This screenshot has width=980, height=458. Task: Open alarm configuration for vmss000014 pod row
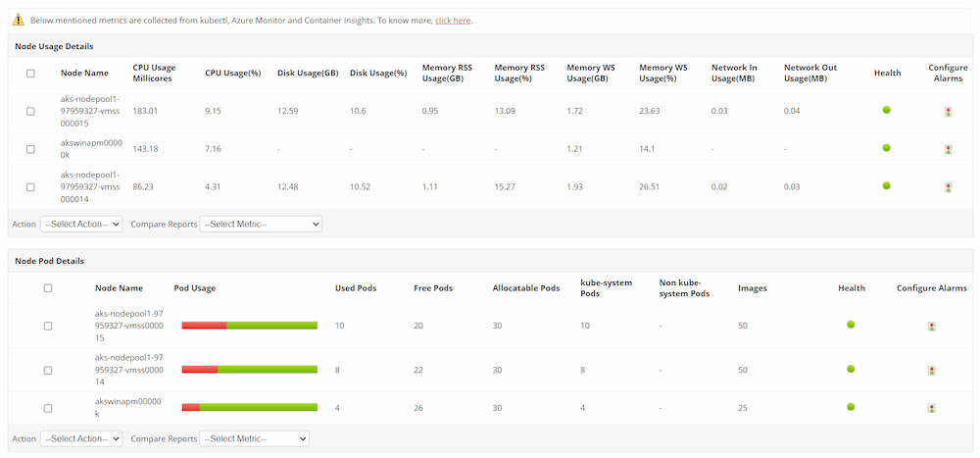(x=931, y=370)
